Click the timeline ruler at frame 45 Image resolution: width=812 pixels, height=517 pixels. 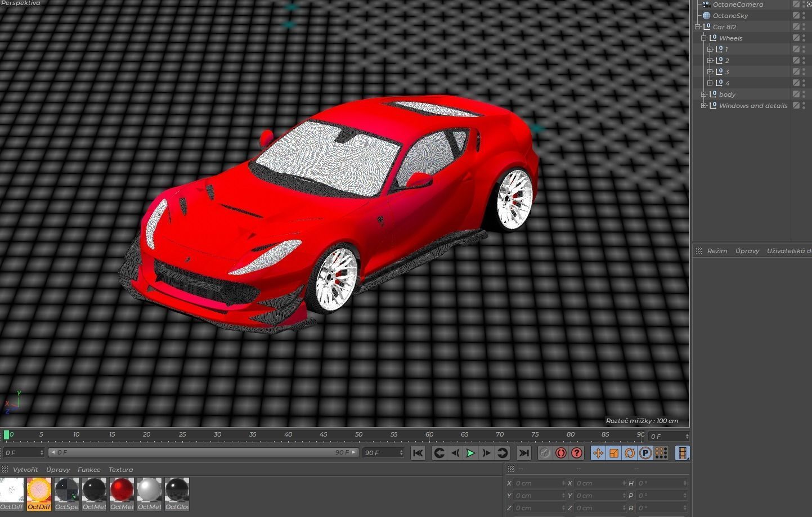pos(323,435)
